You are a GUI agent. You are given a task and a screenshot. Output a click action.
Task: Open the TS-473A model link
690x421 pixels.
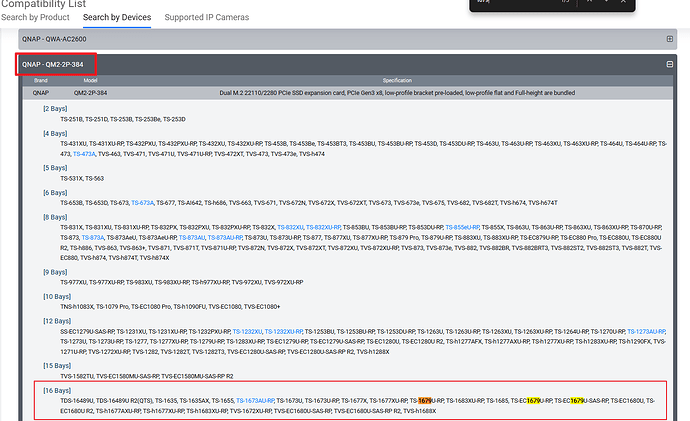(x=85, y=154)
